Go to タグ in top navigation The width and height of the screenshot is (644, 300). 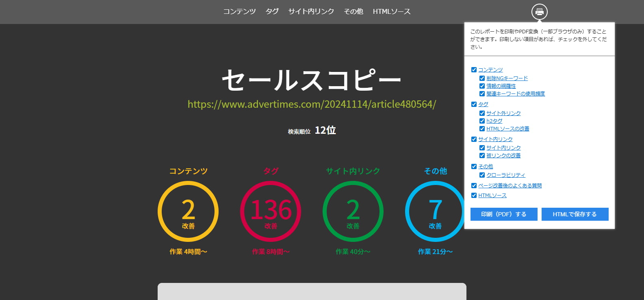coord(272,11)
